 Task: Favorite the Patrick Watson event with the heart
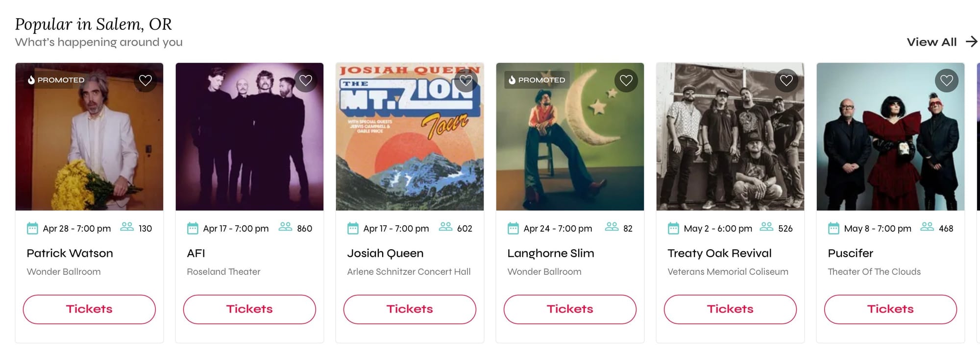[x=146, y=80]
